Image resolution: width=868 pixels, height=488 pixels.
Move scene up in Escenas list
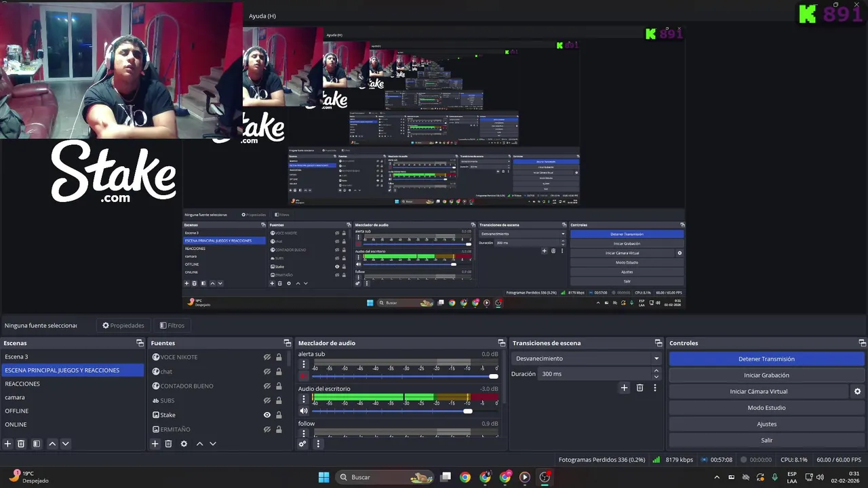point(52,444)
